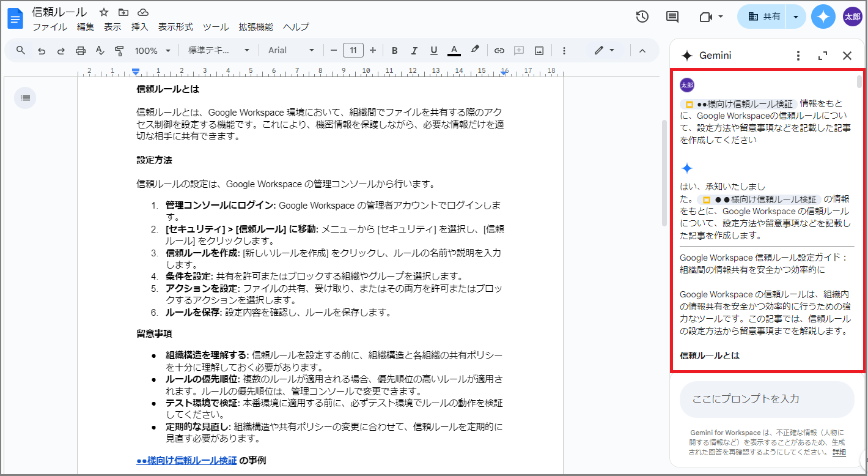Click the document title 信頼ルール
868x476 pixels.
coord(59,12)
